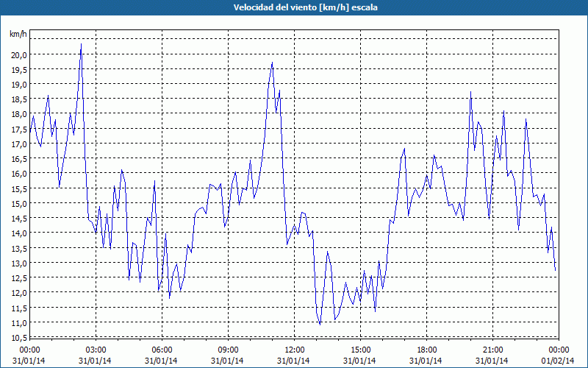Click the '12:00' time label
588x368 pixels.
294,350
